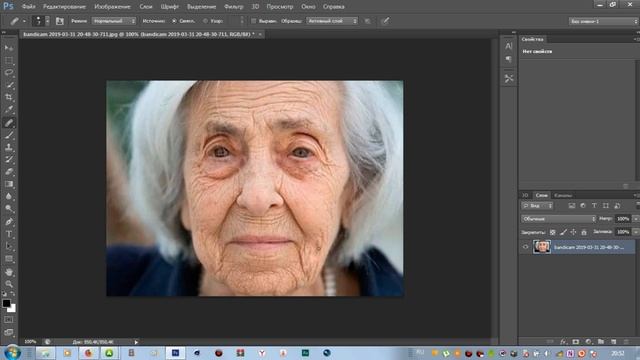Select the Crop tool
Viewport: 640px width, 360px height.
(x=9, y=97)
